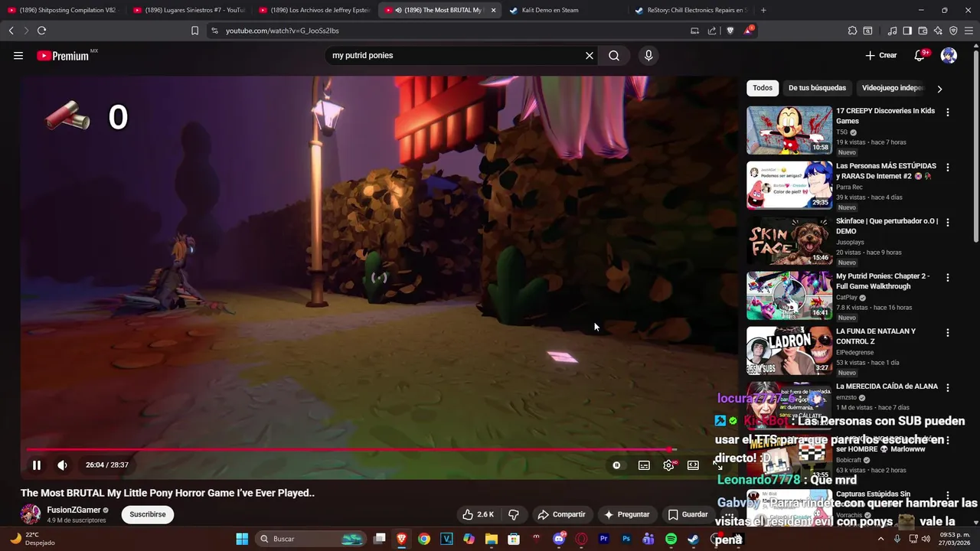Switch to Shitposting Compilation V82 tab
This screenshot has width=980, height=551.
pyautogui.click(x=61, y=10)
